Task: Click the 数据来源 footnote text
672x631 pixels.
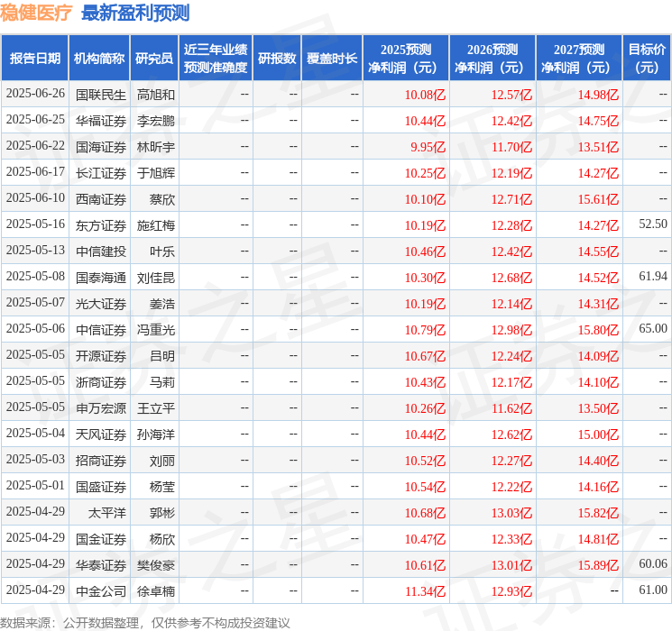Action: (145, 622)
